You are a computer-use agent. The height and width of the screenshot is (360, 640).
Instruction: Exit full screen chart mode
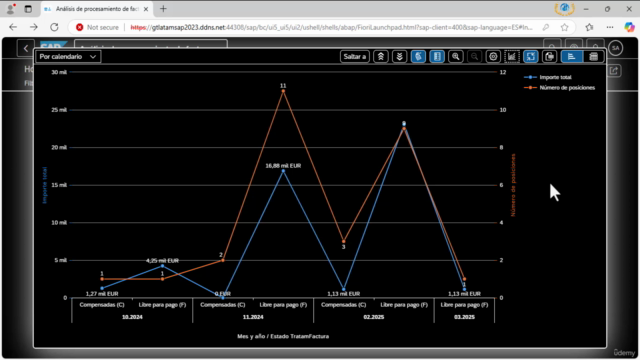(531, 57)
